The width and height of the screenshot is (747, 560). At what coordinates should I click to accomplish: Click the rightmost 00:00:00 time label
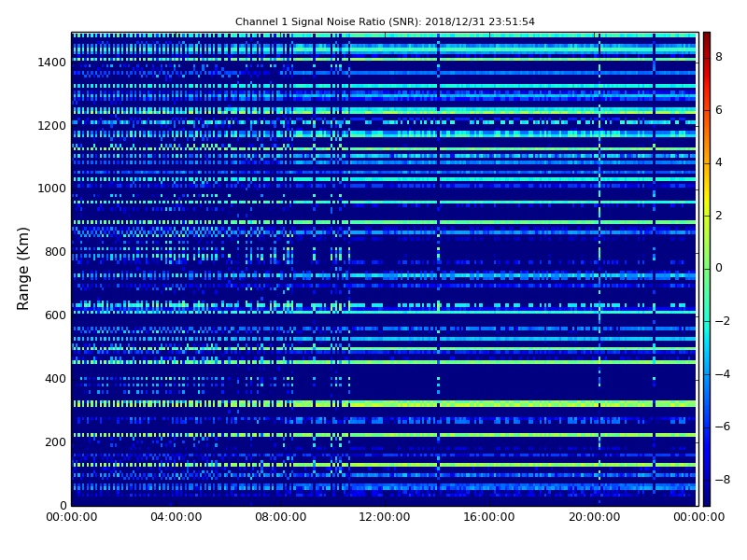point(698,517)
